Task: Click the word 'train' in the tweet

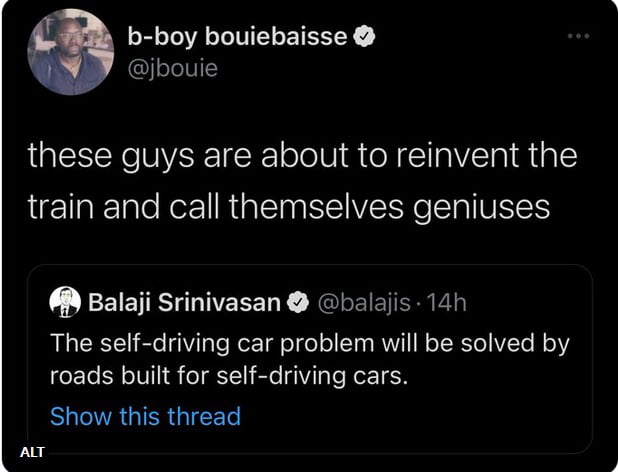Action: tap(58, 206)
